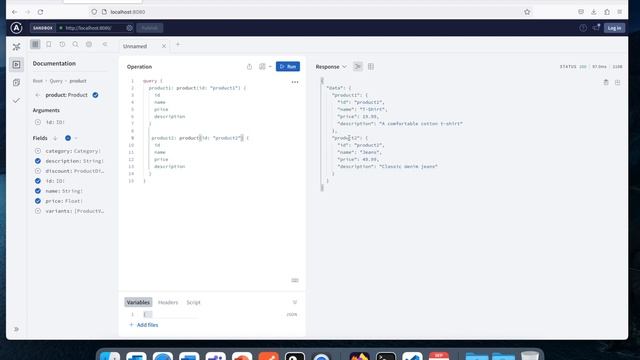Viewport: 640px width, 360px height.
Task: Expand sidebar with double-chevron icon
Action: click(16, 329)
